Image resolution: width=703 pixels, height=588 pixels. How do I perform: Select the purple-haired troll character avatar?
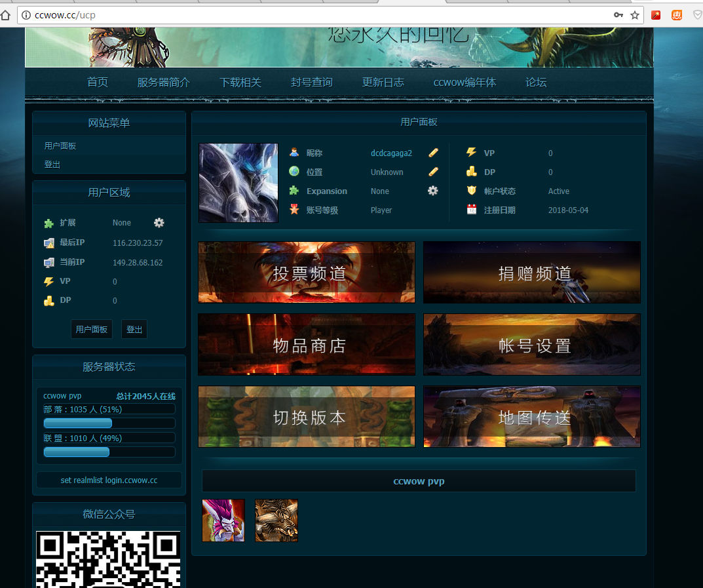tap(223, 520)
